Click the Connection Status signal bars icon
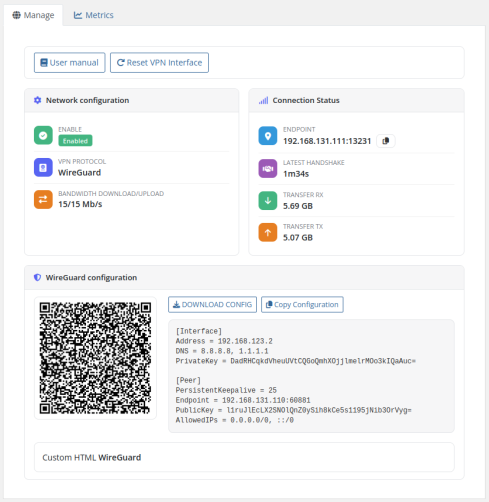The width and height of the screenshot is (489, 502). (x=263, y=100)
